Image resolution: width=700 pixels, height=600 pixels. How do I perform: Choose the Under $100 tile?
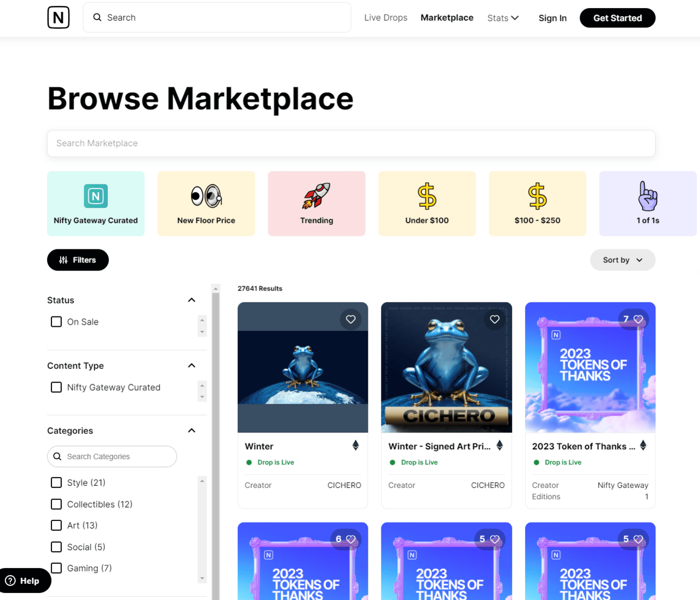tap(427, 204)
